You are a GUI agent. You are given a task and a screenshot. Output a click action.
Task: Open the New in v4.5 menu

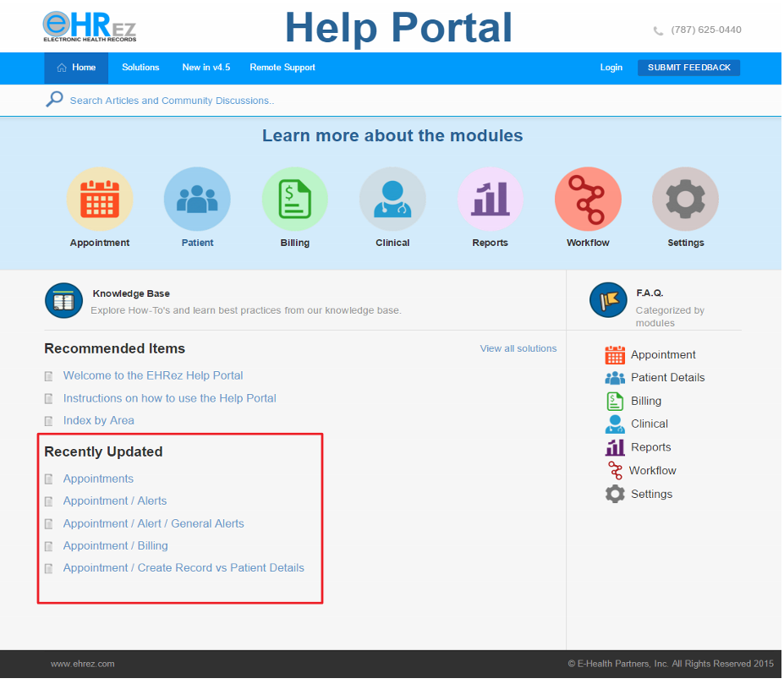pyautogui.click(x=206, y=68)
